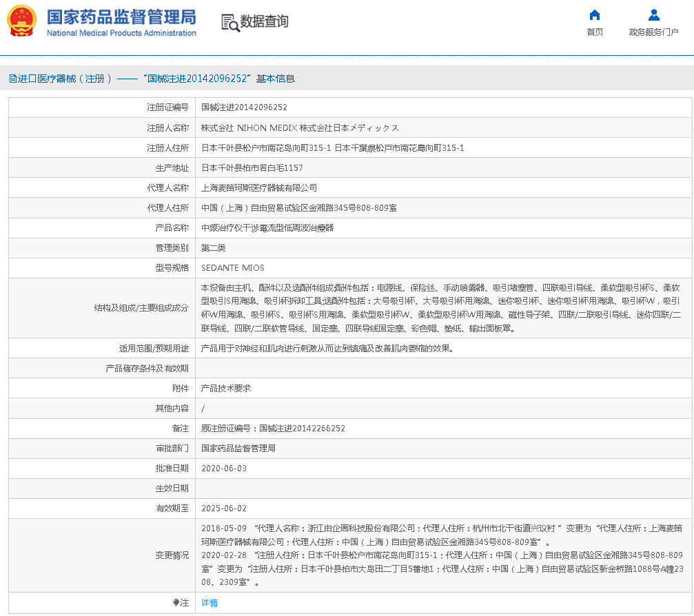
Task: Select the intended use description text
Action: click(x=327, y=348)
